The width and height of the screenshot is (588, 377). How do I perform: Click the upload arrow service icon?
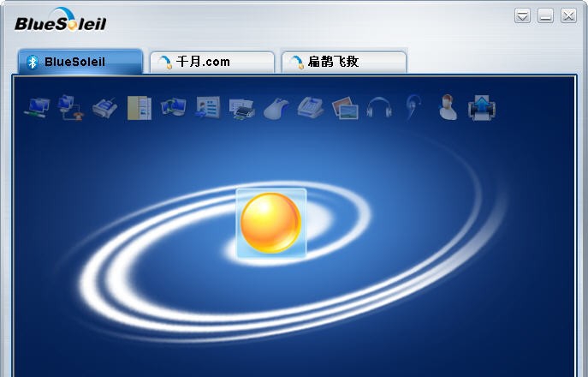(482, 108)
